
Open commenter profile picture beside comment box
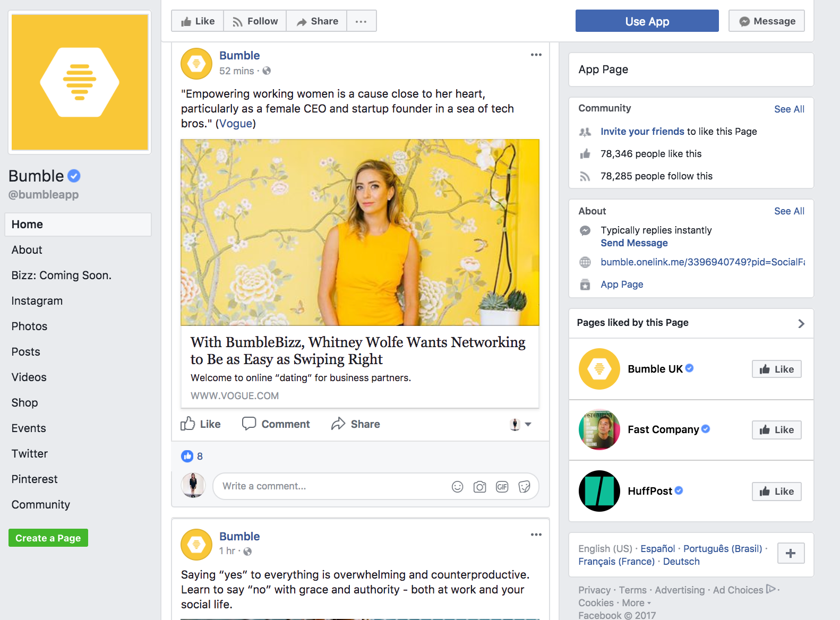[193, 485]
